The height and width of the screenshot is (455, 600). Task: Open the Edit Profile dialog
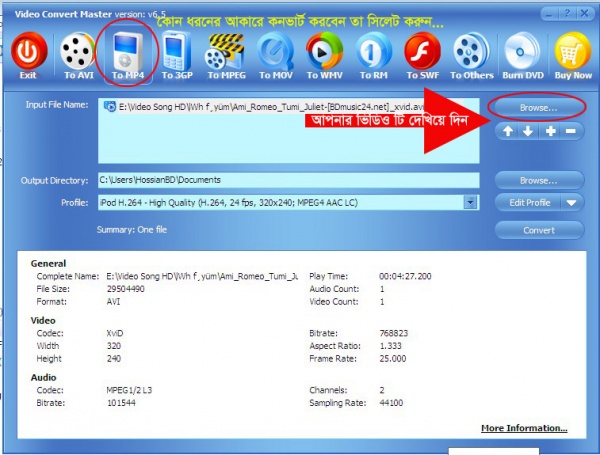[x=529, y=202]
